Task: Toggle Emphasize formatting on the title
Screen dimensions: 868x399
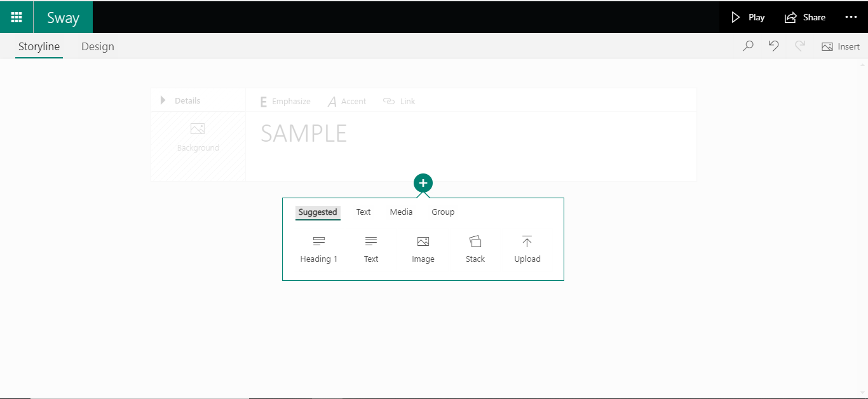Action: [x=284, y=101]
